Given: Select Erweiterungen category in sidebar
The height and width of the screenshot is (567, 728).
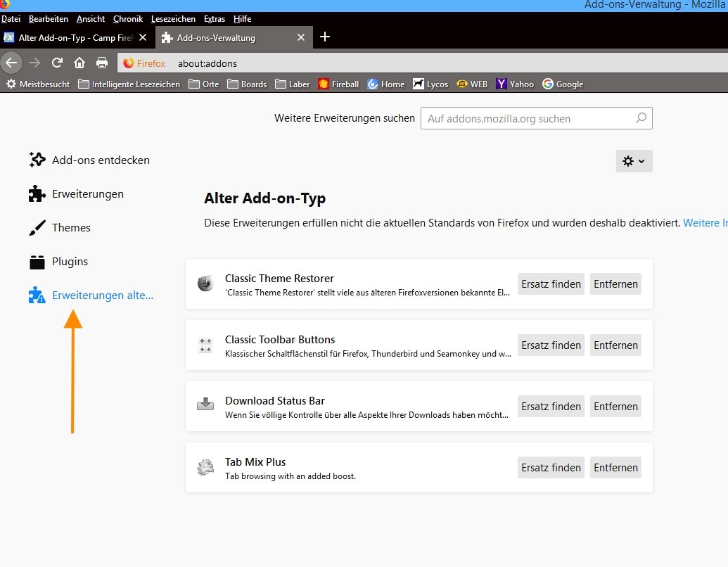Looking at the screenshot, I should (76, 193).
